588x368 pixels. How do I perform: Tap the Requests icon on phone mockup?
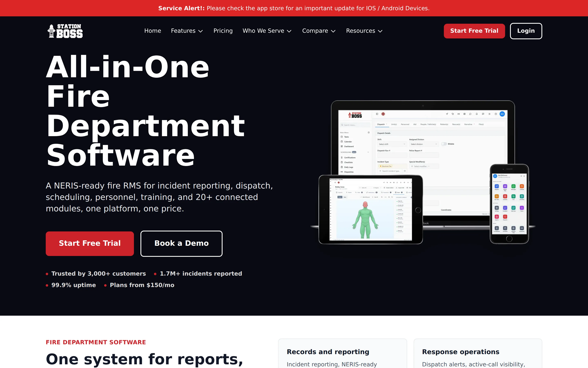505,217
